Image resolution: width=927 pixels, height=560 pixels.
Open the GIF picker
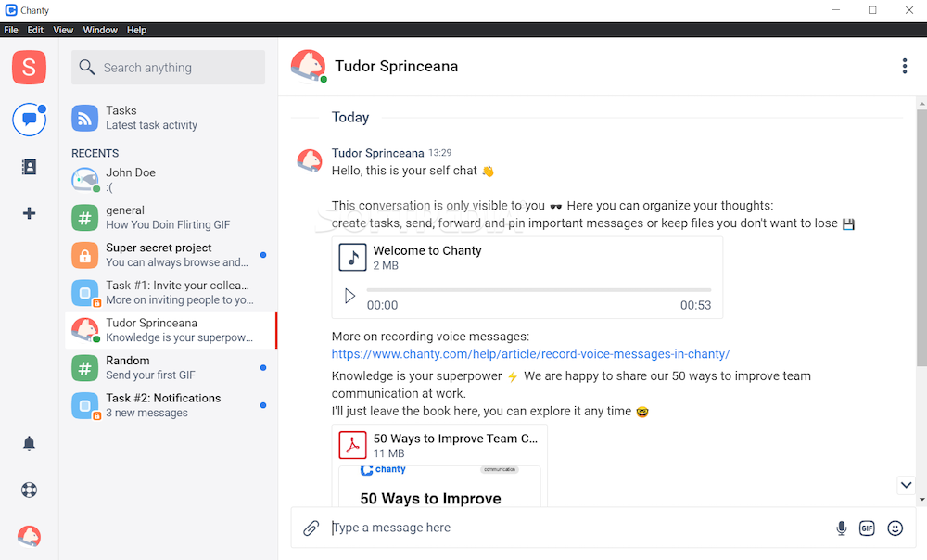tap(867, 528)
